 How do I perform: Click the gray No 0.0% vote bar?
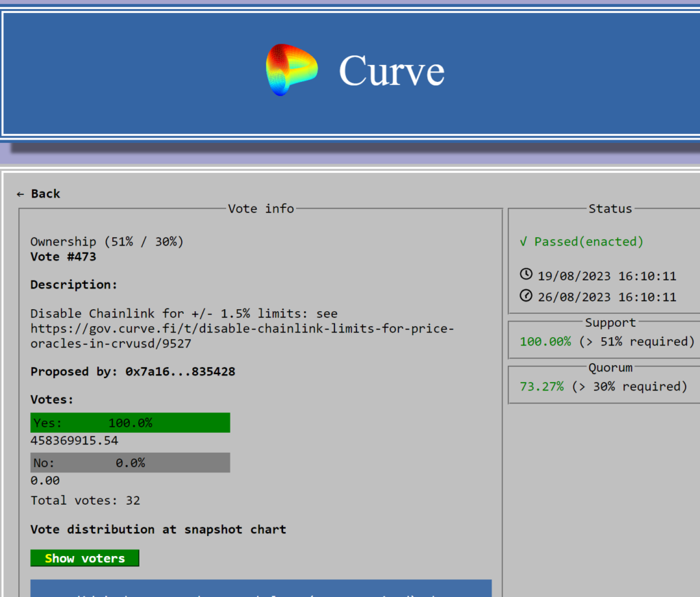[130, 463]
